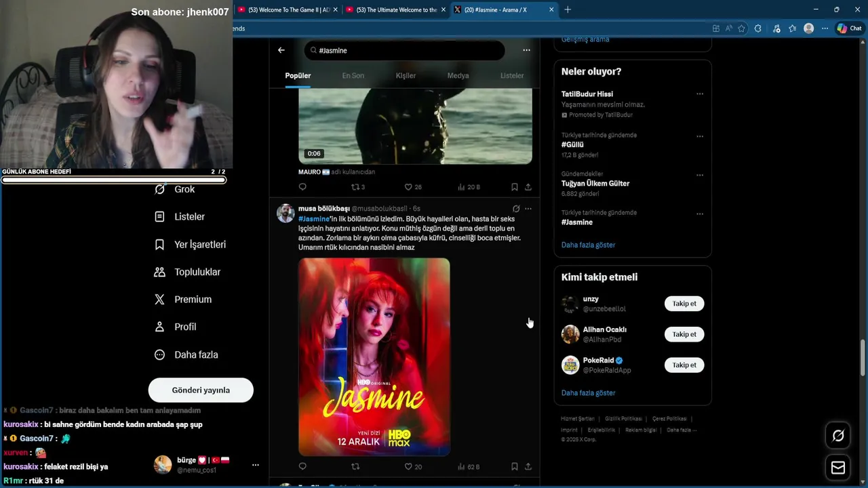
Task: Go back using the arrow beside search
Action: pos(281,50)
